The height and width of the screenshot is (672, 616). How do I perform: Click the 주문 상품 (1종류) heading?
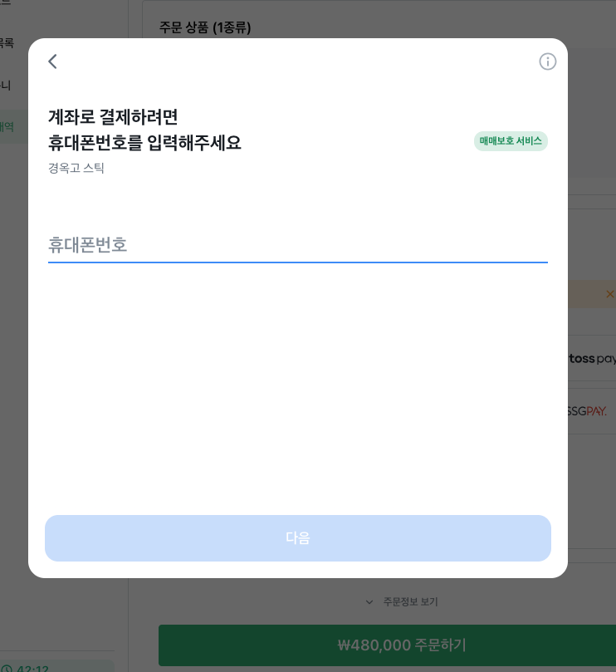click(205, 27)
